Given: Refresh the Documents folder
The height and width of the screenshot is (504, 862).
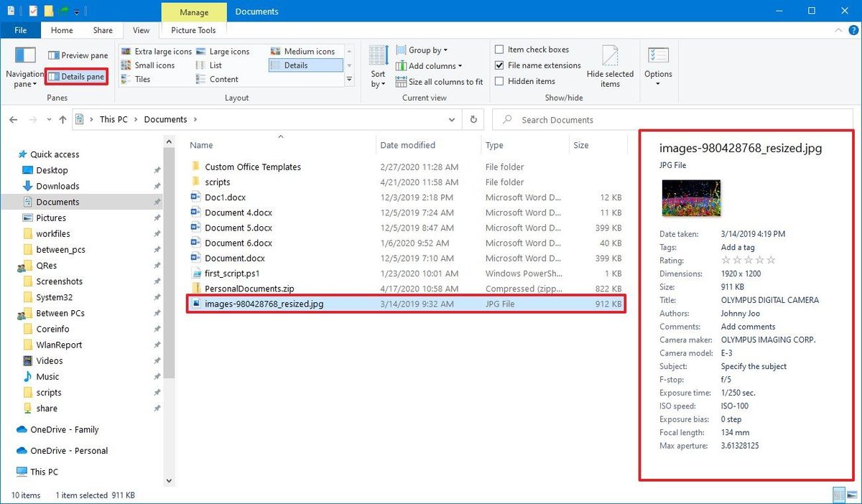Looking at the screenshot, I should coord(473,119).
